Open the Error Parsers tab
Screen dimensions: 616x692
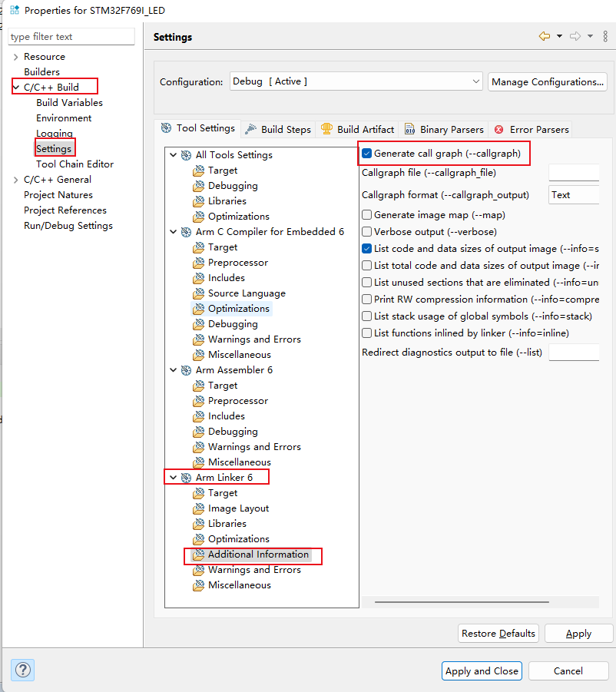tap(532, 129)
